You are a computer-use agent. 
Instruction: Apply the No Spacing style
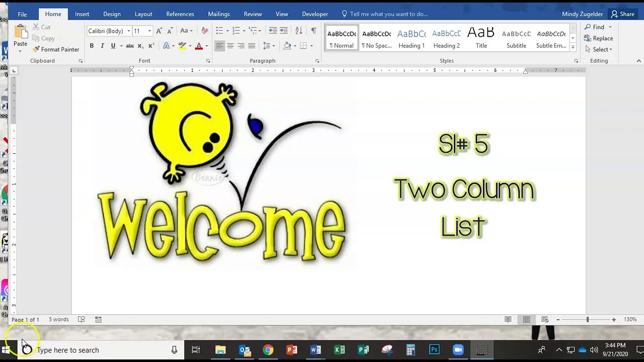[377, 38]
